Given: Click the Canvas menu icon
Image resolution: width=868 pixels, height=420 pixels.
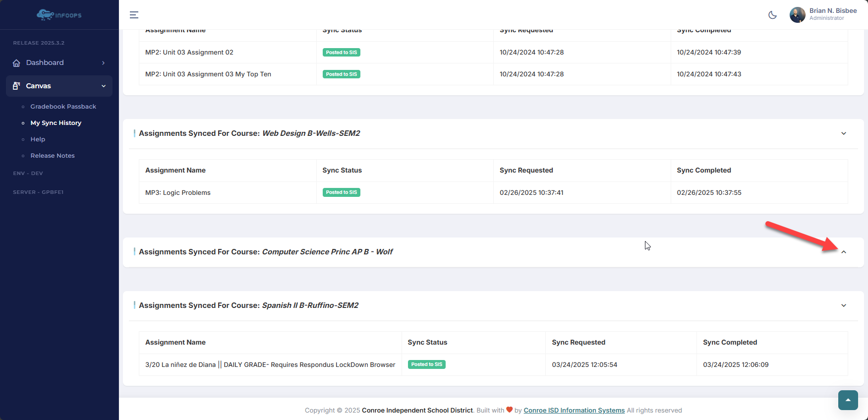Looking at the screenshot, I should 16,86.
